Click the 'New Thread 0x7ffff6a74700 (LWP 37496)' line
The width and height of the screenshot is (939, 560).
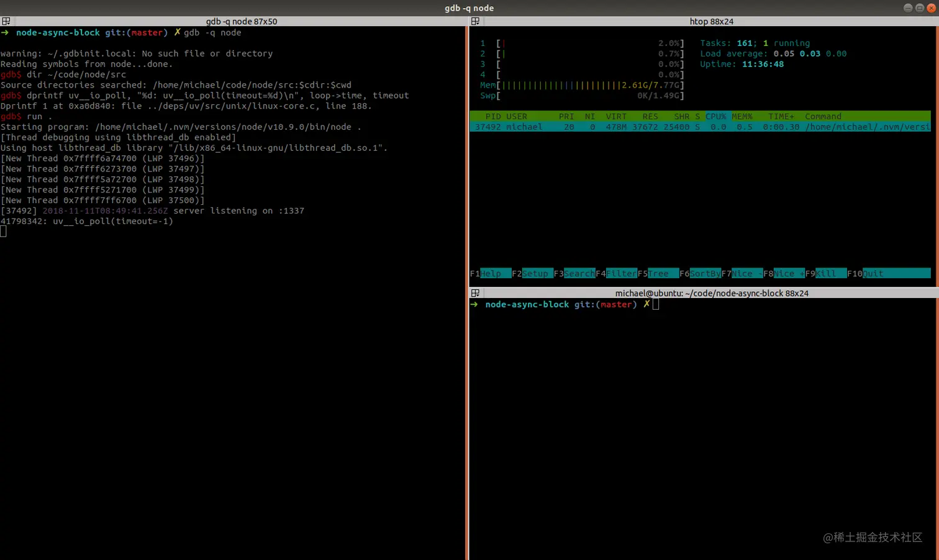102,159
